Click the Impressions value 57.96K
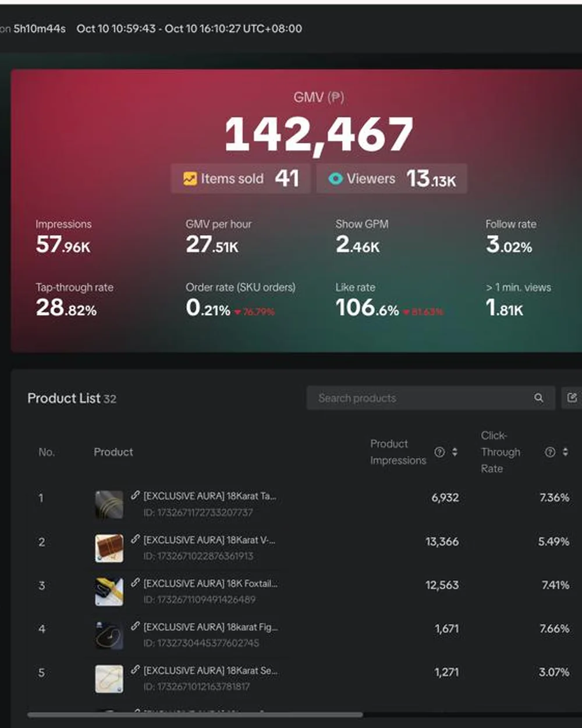 [63, 245]
